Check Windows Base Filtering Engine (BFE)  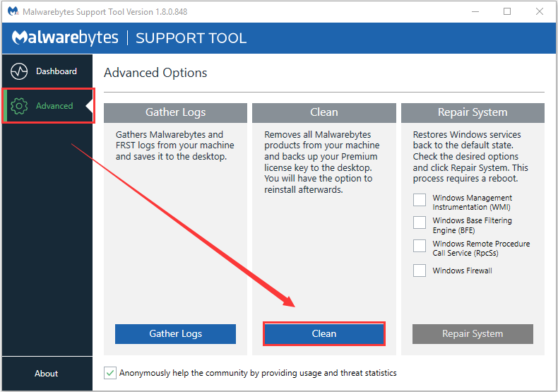[x=420, y=222]
